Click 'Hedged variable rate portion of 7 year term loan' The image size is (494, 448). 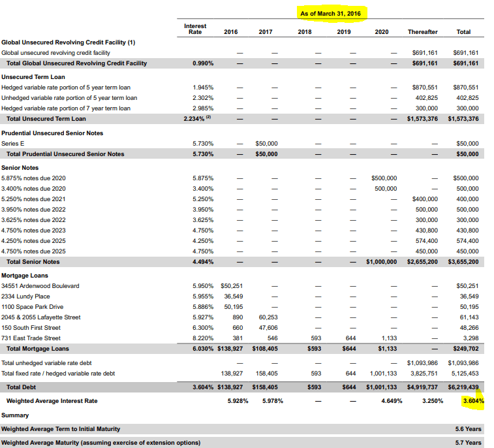coord(66,108)
